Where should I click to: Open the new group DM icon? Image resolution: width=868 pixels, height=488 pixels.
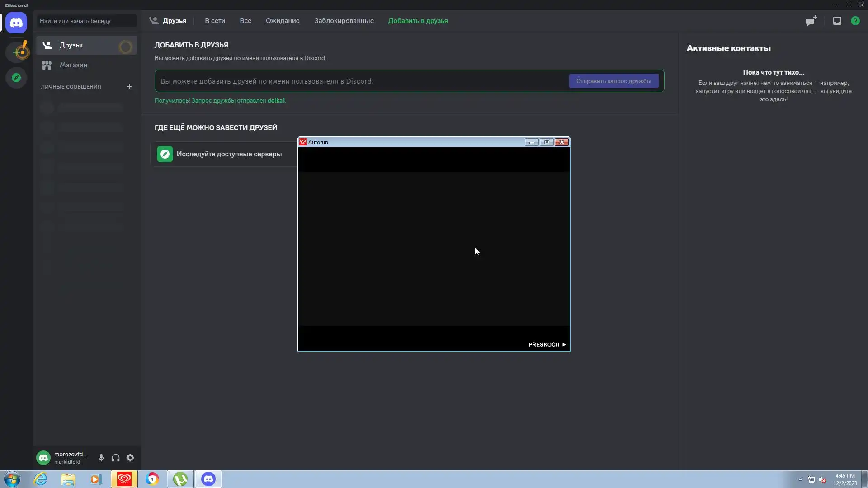click(x=811, y=21)
